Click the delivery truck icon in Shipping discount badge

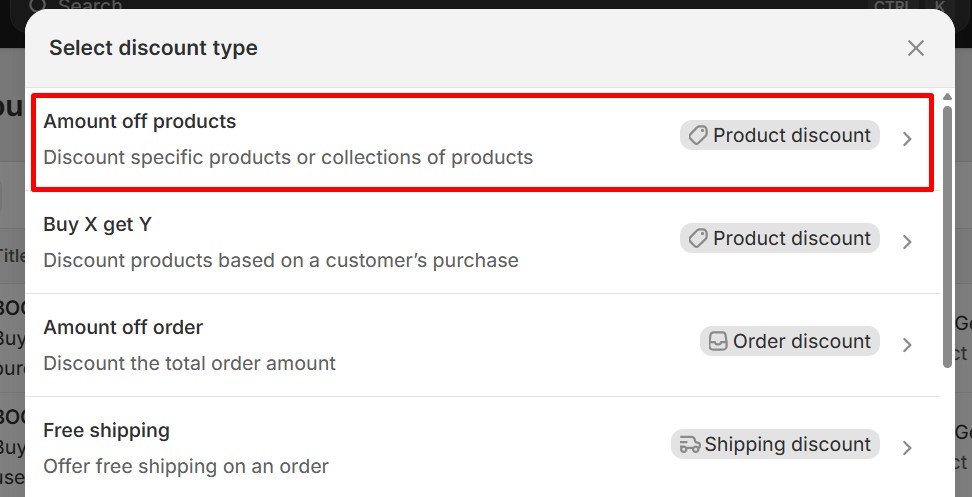point(689,445)
